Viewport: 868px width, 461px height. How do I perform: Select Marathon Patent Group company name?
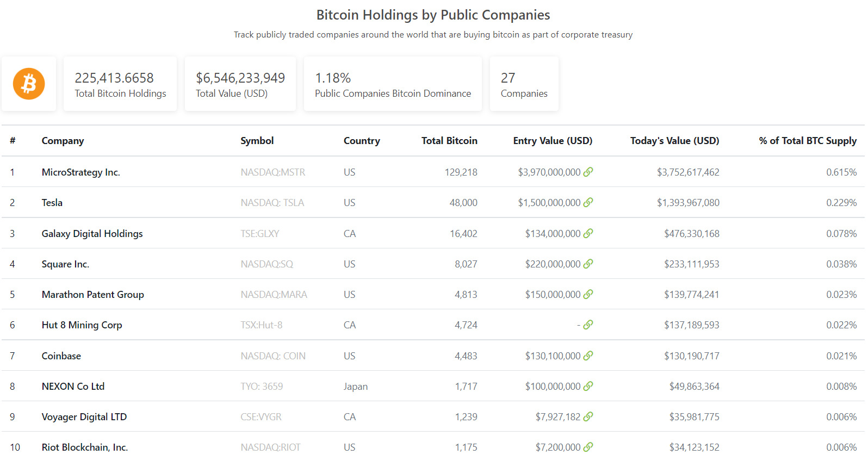[92, 295]
